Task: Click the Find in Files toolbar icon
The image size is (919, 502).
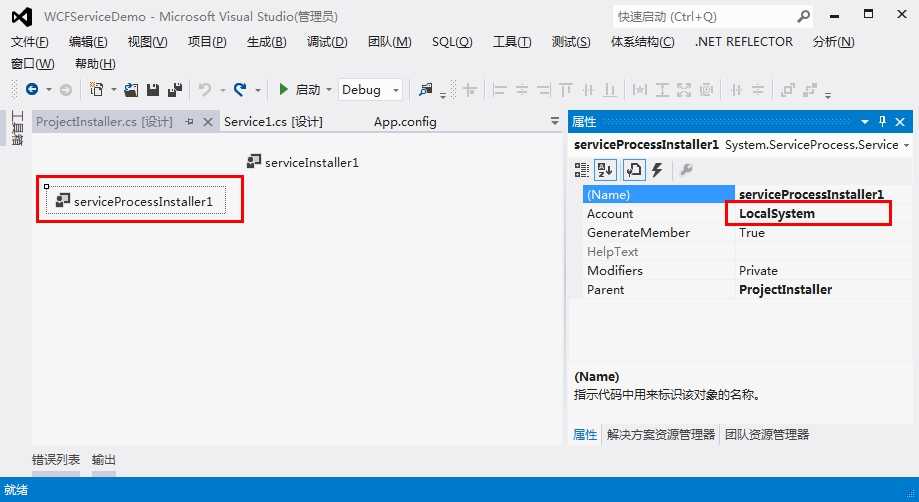Action: (x=426, y=90)
